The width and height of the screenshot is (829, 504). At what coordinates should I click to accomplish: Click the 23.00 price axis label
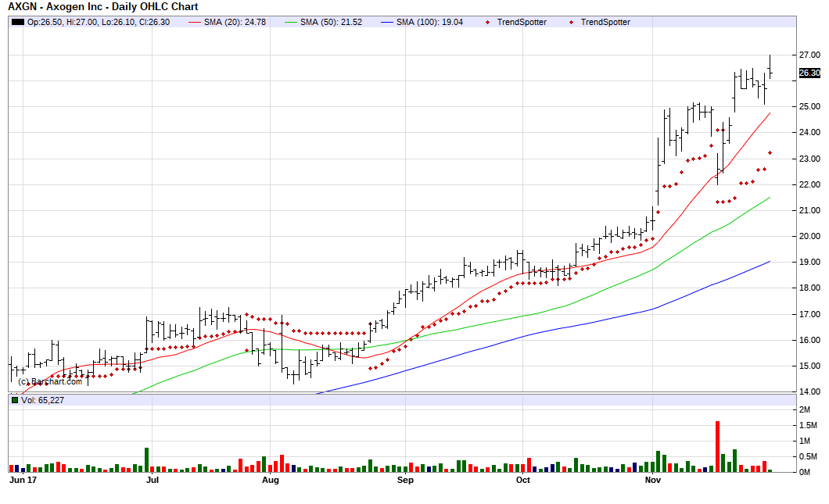(809, 159)
